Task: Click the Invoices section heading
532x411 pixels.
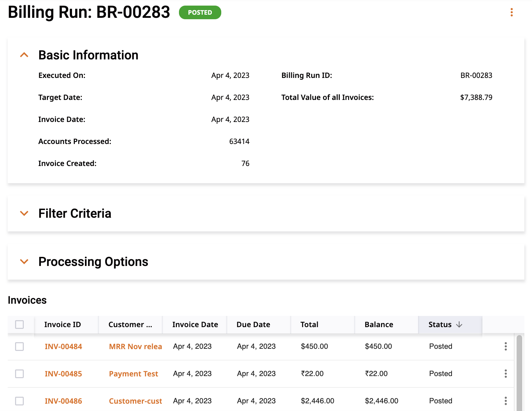Action: pos(27,300)
